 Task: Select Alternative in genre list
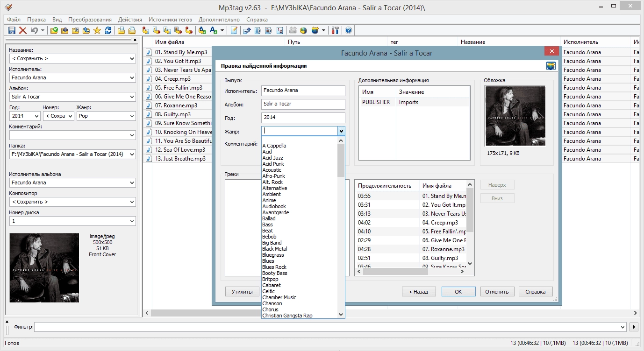275,188
